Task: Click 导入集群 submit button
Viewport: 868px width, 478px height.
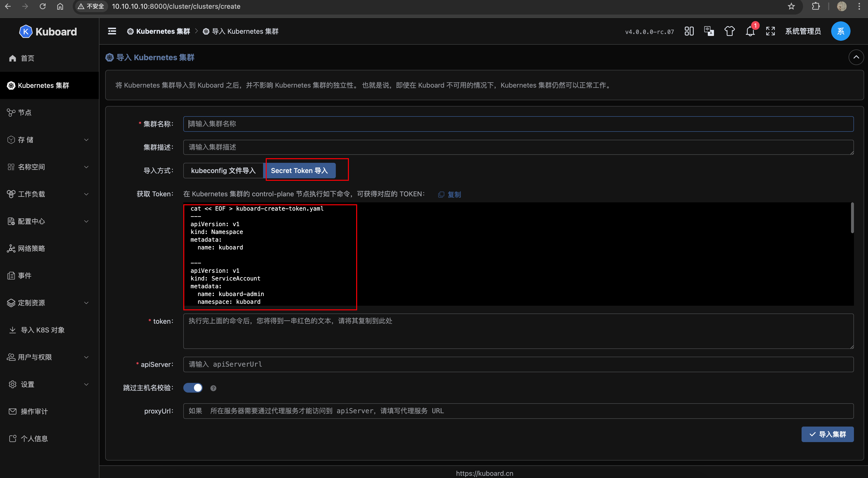Action: point(828,434)
